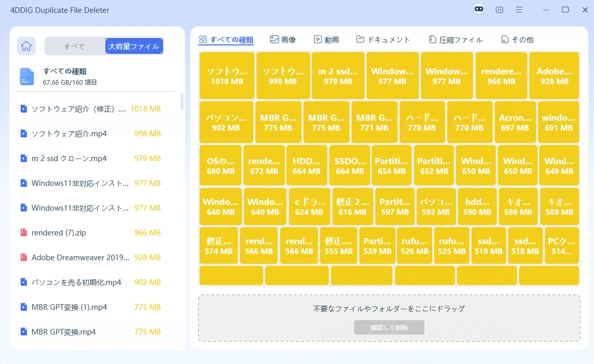This screenshot has height=364, width=594.
Task: Open the feedback icon in title bar
Action: (499, 10)
